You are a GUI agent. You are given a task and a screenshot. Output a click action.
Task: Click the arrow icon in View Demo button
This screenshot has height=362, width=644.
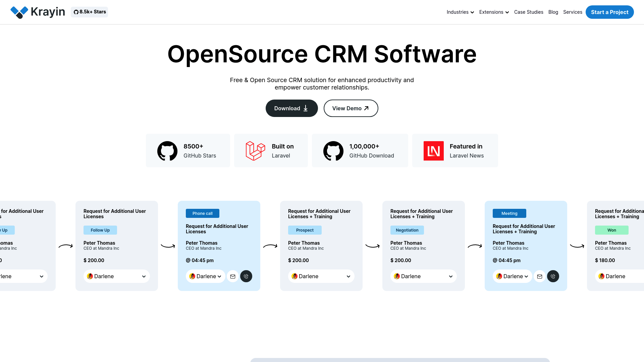pyautogui.click(x=366, y=108)
